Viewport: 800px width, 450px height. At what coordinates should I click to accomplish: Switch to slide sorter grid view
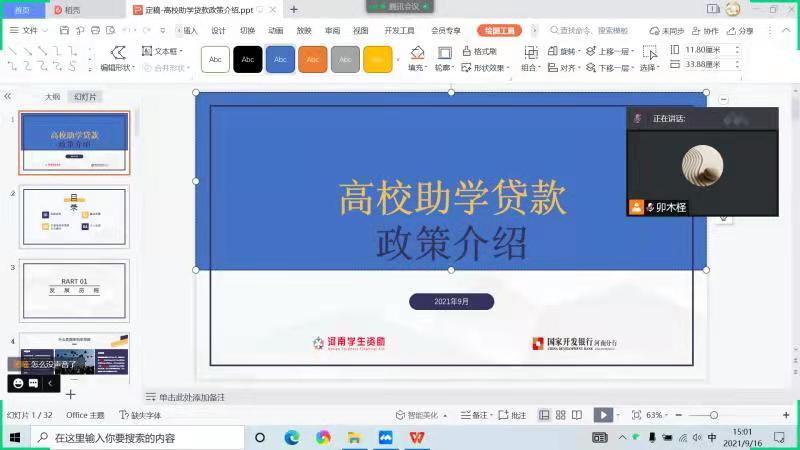[x=561, y=415]
